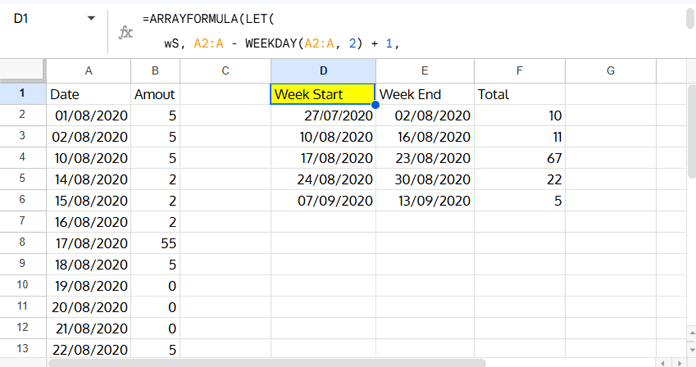
Task: Click week end 16/08/2020 in column E
Action: coord(425,137)
